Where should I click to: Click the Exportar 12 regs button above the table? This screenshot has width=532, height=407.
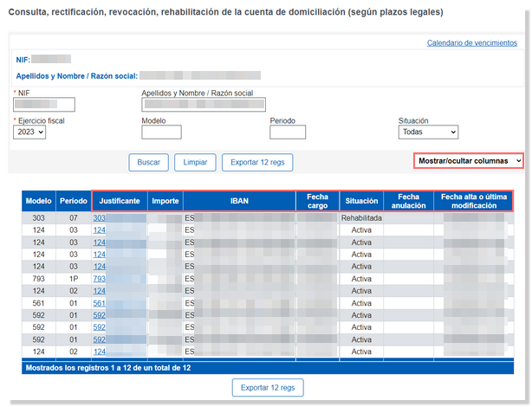coord(257,162)
